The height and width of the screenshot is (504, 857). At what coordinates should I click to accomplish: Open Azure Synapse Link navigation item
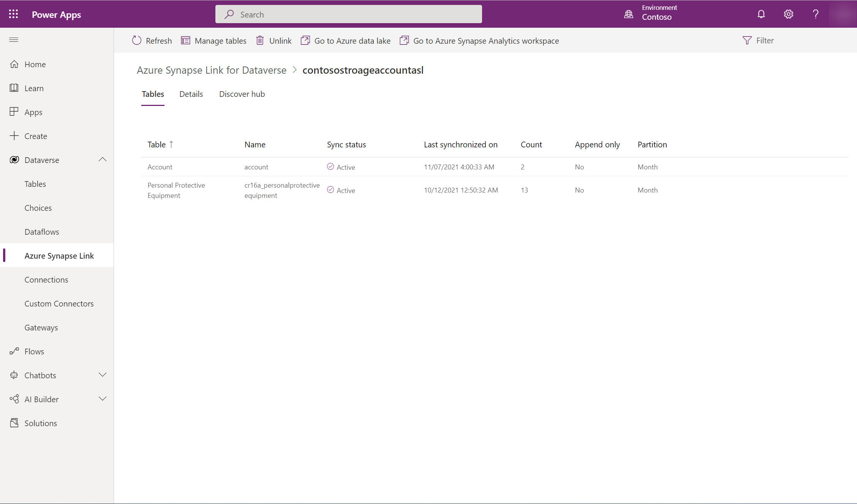[x=59, y=255]
